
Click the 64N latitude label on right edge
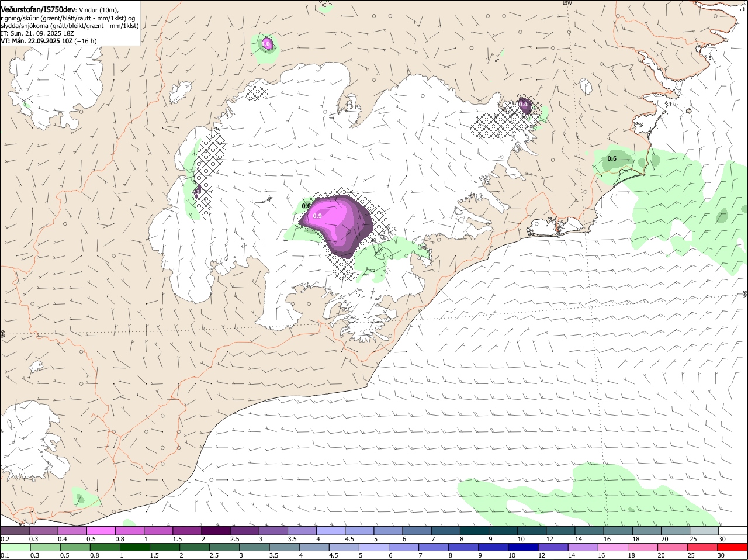[745, 294]
